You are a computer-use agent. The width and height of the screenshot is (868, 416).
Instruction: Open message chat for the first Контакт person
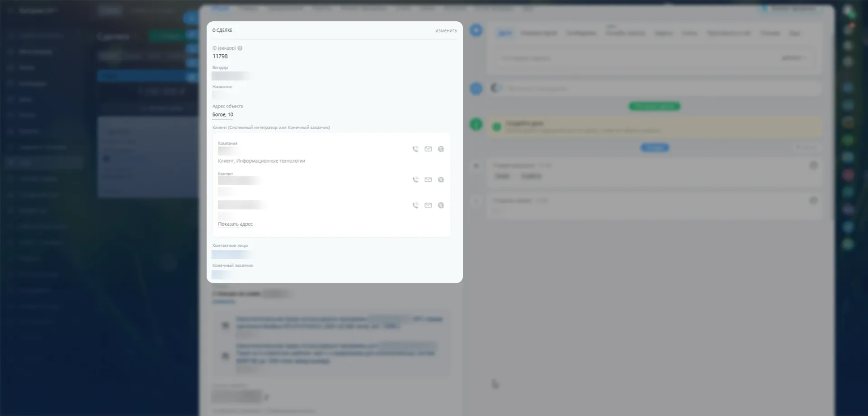tap(441, 180)
